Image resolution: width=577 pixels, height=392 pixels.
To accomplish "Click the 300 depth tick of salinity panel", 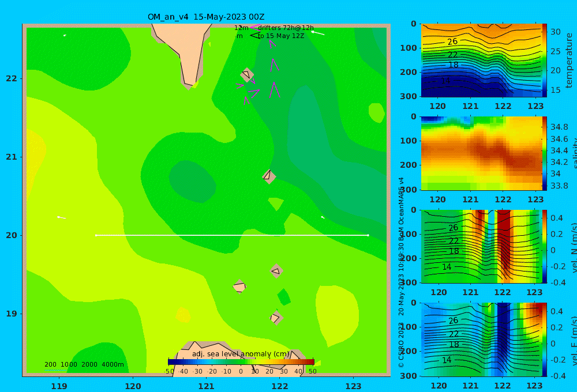I will pyautogui.click(x=409, y=189).
